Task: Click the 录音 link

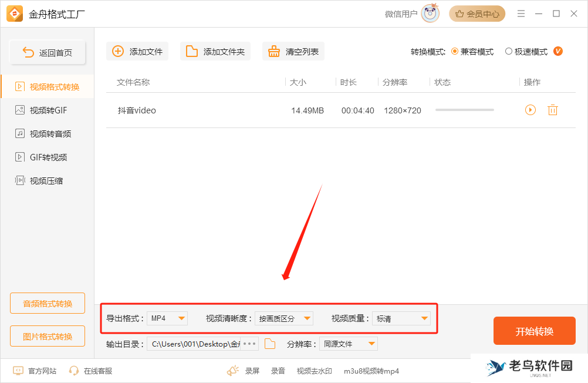Action: tap(278, 371)
